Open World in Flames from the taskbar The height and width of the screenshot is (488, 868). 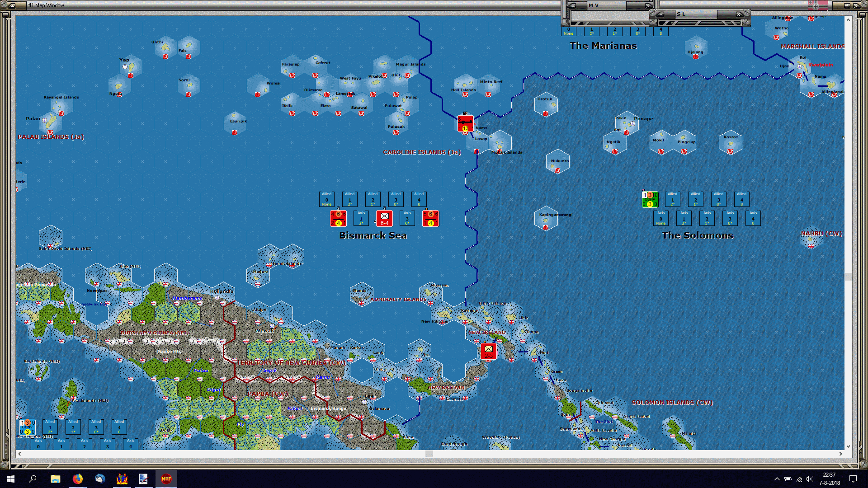coord(166,479)
